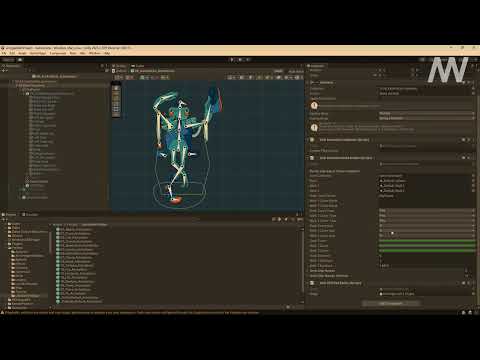Click the Step frame button
Image resolution: width=480 pixels, height=360 pixels.
pyautogui.click(x=248, y=60)
